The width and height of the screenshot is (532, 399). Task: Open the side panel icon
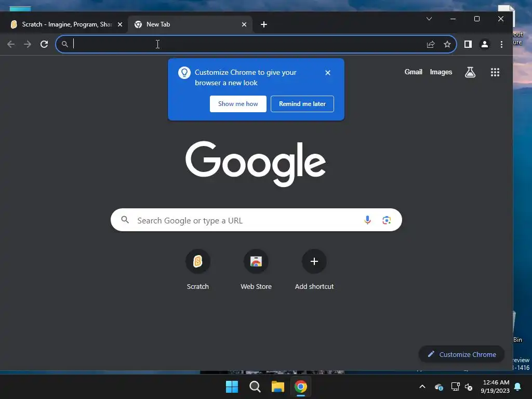(x=468, y=44)
